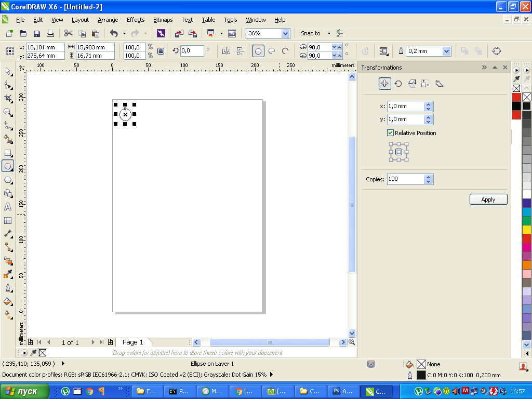Click the Cut scissors icon
This screenshot has height=399, width=532.
tap(68, 33)
